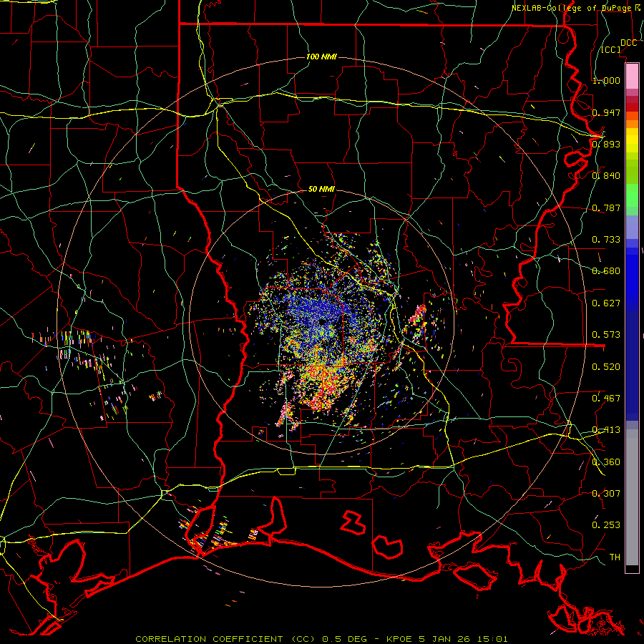The image size is (644, 644).
Task: Click the 0.680 scale value
Action: (606, 271)
